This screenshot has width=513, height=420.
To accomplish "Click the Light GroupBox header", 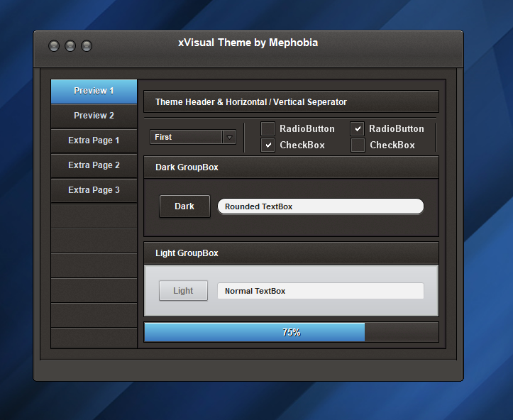I will [x=291, y=253].
